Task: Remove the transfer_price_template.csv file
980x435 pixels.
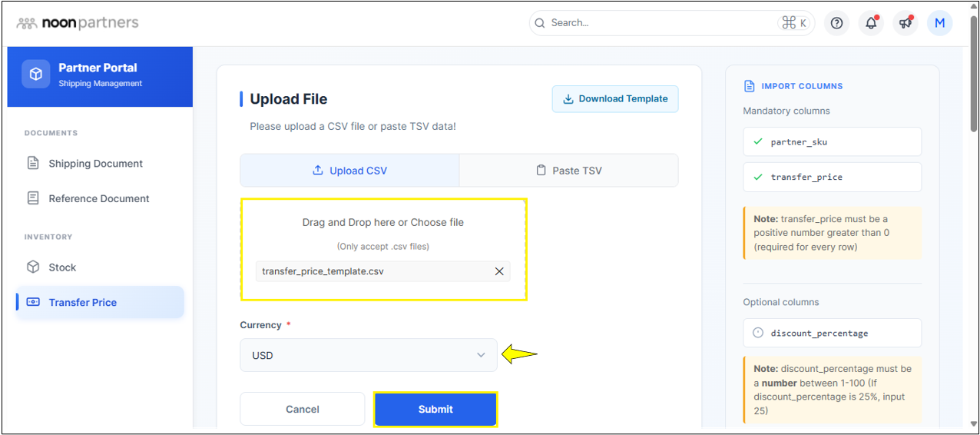Action: tap(499, 271)
